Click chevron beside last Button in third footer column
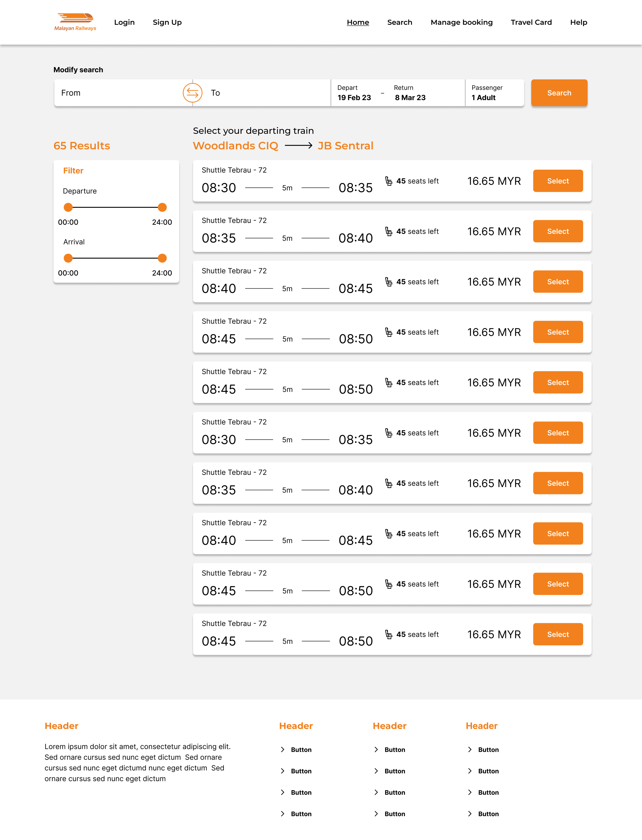 click(470, 814)
